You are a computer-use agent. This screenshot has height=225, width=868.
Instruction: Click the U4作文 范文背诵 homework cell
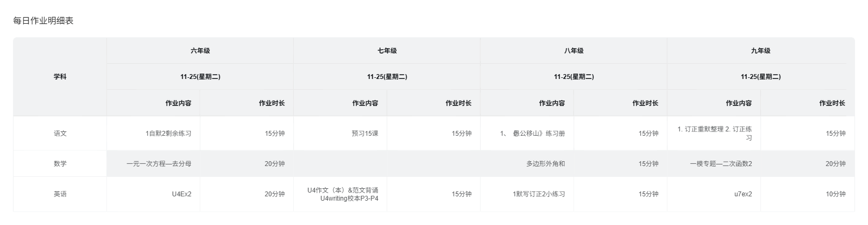tap(343, 194)
